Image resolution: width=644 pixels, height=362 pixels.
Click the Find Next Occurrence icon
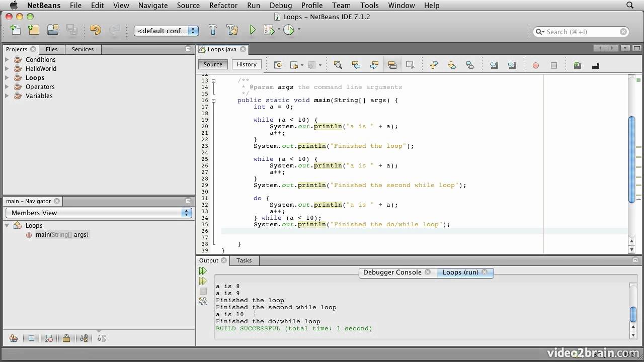374,65
